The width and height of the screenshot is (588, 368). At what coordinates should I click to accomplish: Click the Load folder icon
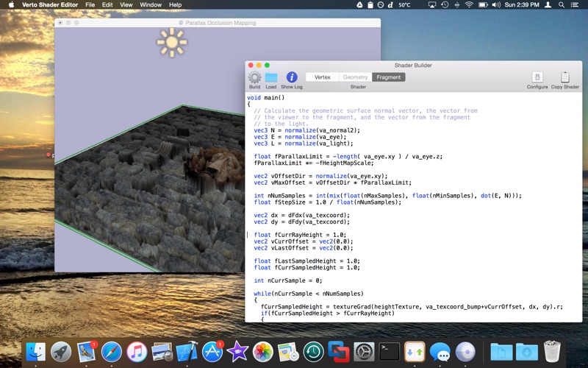tap(271, 77)
